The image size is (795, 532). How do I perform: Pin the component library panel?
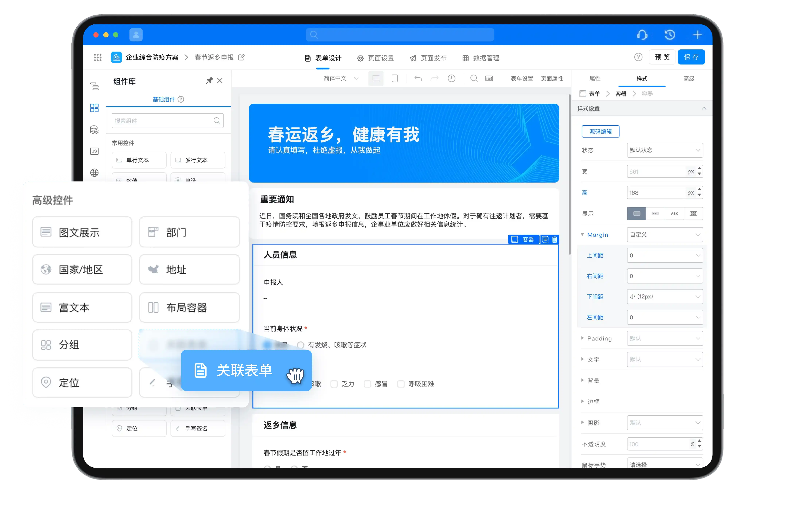(x=209, y=80)
